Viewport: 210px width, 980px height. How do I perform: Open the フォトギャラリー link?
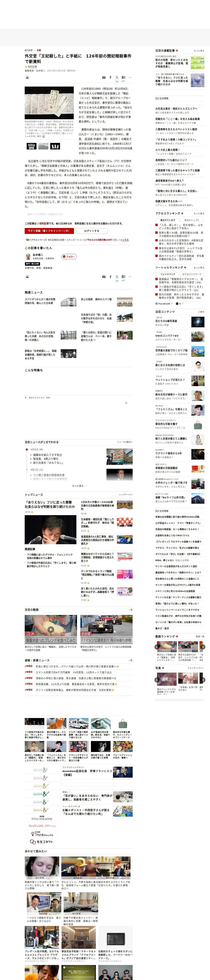[196, 668]
